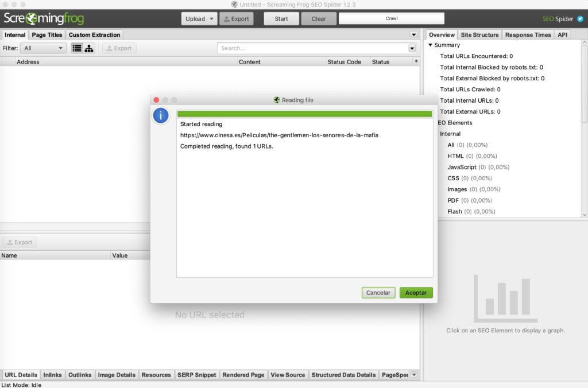588x388 pixels.
Task: Collapse the Summary section
Action: pos(431,45)
